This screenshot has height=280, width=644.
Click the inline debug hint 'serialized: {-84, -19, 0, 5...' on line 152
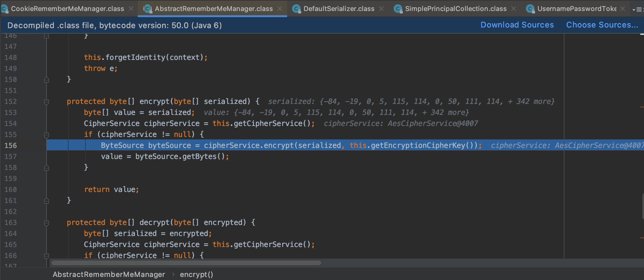pyautogui.click(x=411, y=101)
